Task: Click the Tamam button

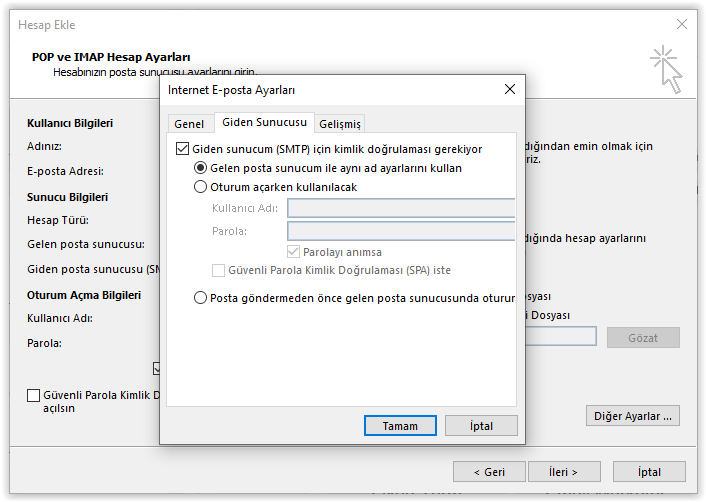Action: (400, 425)
